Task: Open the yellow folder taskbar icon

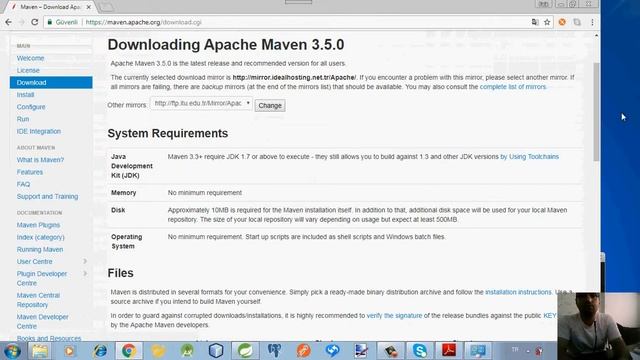Action: (158, 351)
